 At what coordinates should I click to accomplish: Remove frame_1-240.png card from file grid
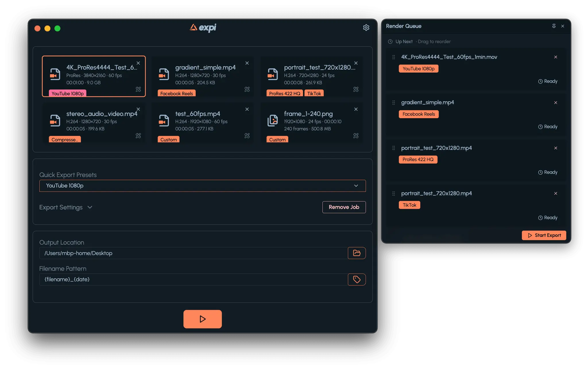356,109
